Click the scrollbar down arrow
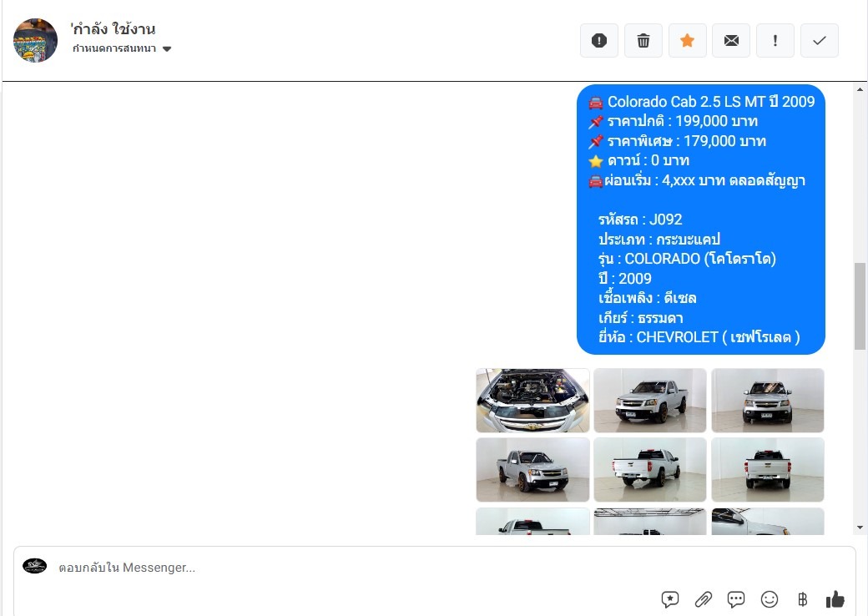 (x=860, y=528)
